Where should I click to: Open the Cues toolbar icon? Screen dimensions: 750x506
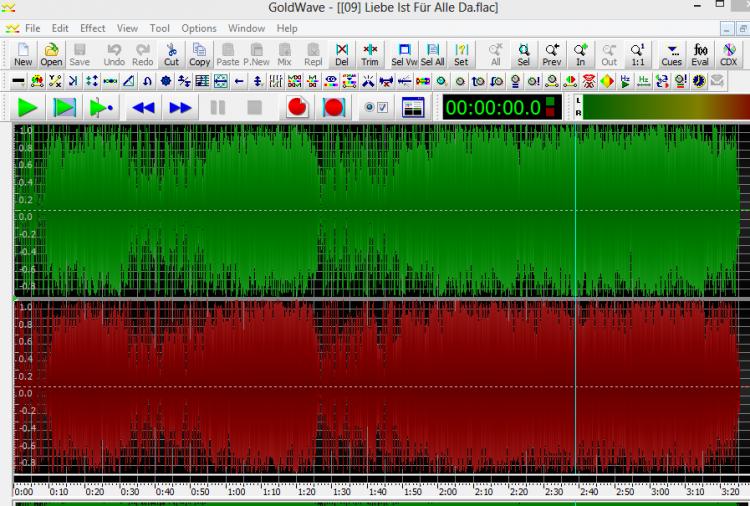(672, 54)
